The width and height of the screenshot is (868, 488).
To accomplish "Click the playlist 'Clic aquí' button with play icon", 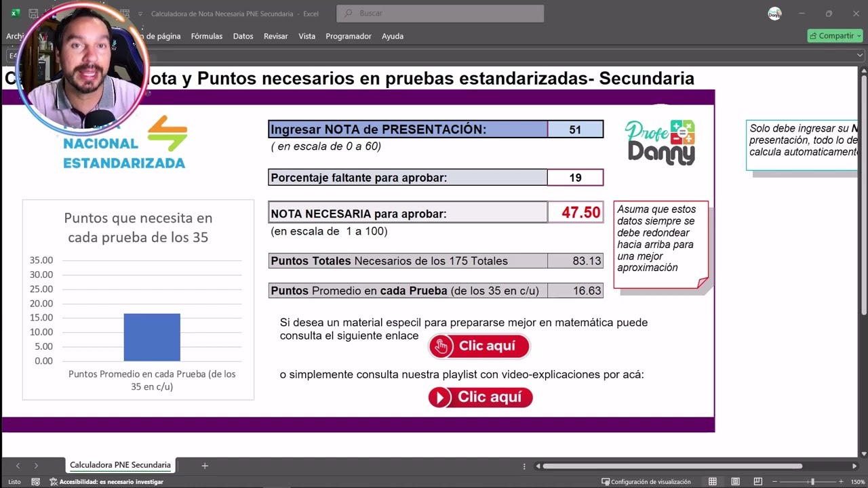I will coord(480,397).
